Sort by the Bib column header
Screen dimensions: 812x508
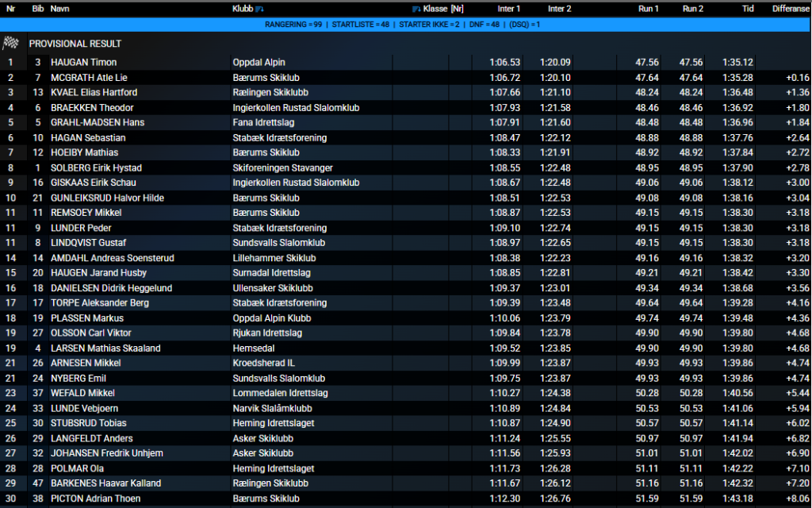(x=37, y=9)
